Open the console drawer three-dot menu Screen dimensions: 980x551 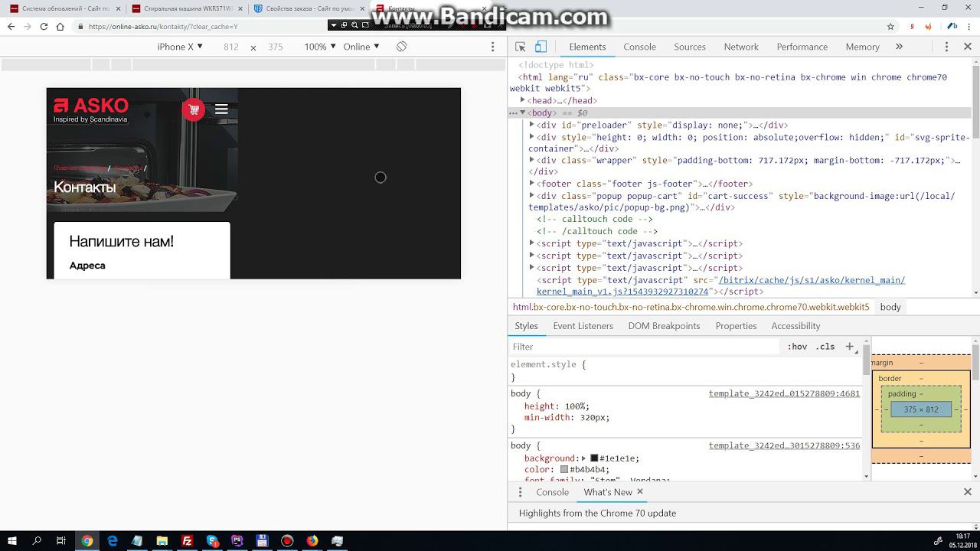[520, 492]
